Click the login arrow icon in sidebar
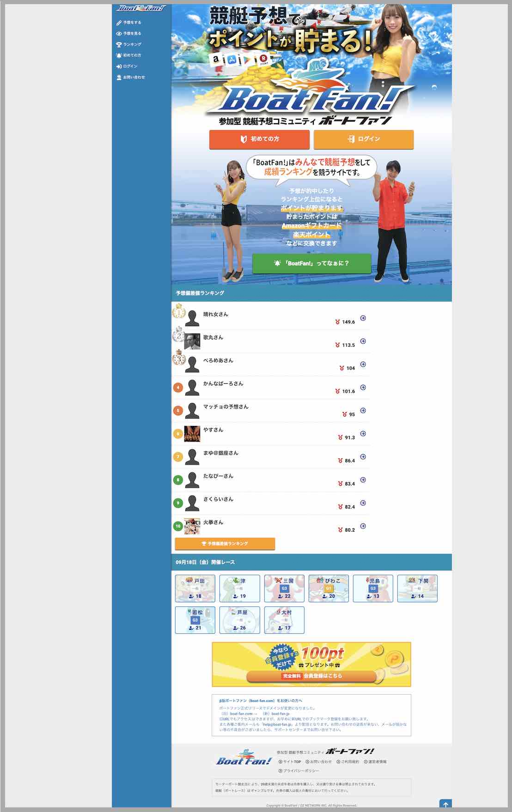This screenshot has width=512, height=812. coord(119,67)
